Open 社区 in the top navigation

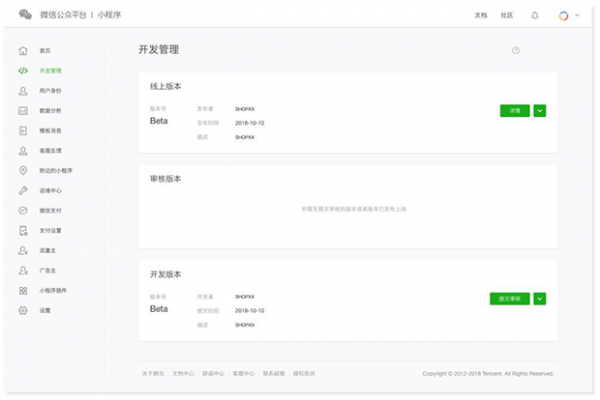click(506, 16)
